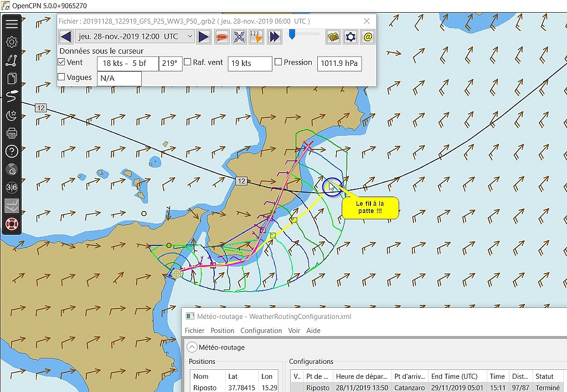Click the GRIB request email icon
The height and width of the screenshot is (392, 567).
pyautogui.click(x=368, y=37)
